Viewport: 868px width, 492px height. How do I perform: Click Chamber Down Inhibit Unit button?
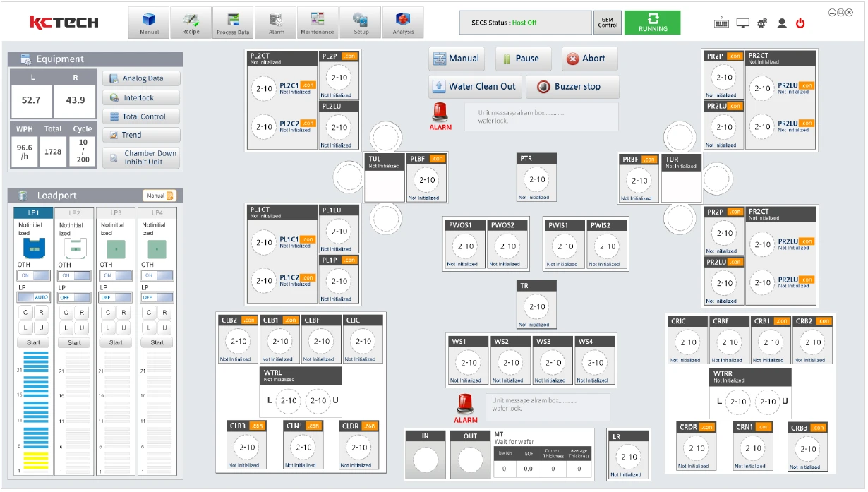point(142,157)
